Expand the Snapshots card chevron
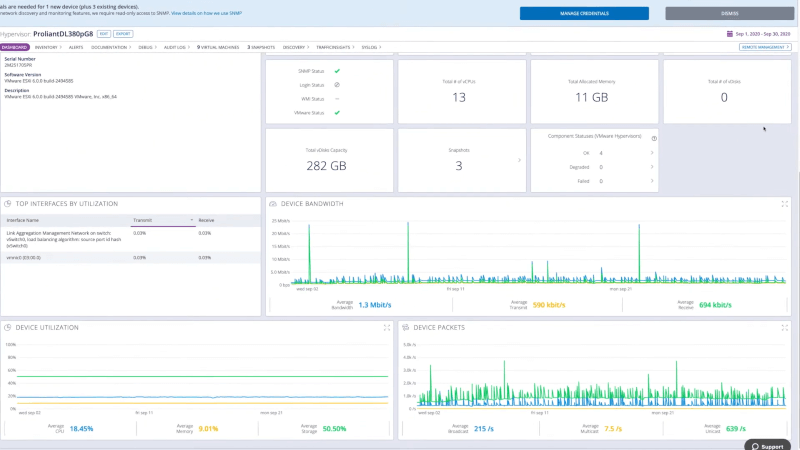 tap(519, 160)
